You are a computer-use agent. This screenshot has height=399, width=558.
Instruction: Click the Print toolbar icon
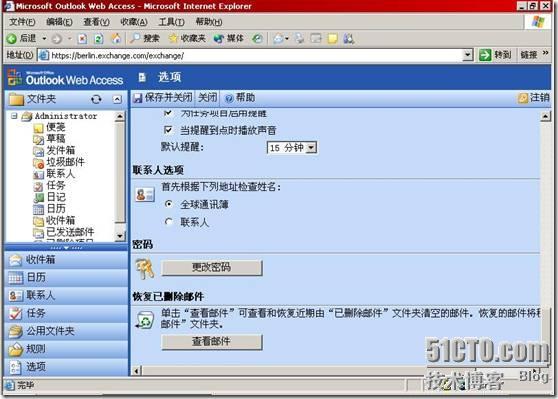[300, 38]
